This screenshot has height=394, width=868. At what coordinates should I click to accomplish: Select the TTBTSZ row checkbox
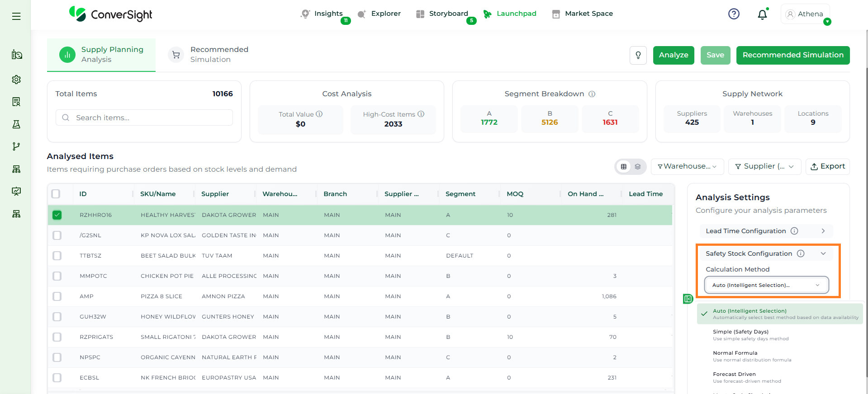(x=57, y=256)
